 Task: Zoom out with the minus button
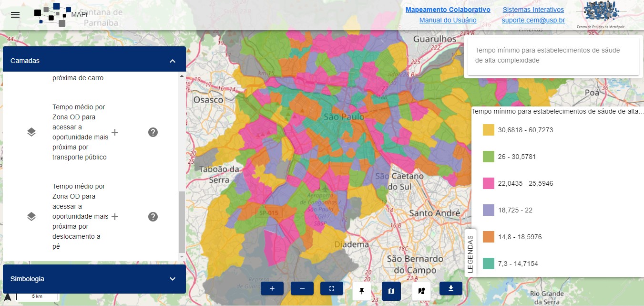302,288
